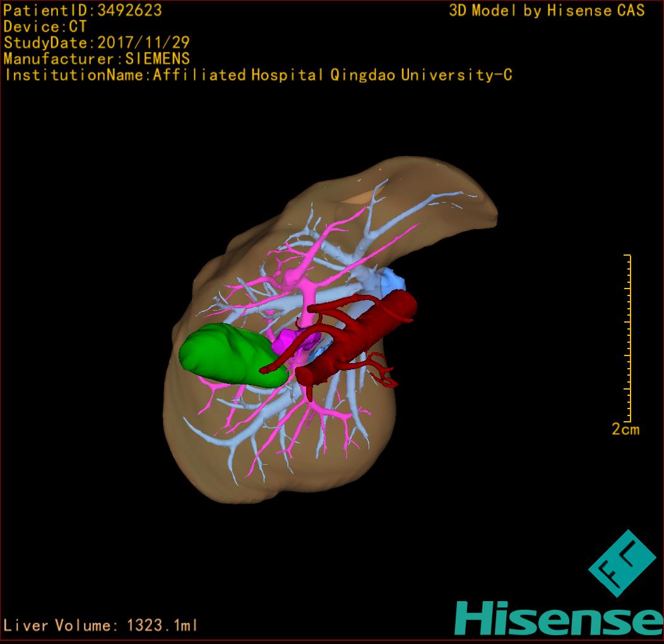This screenshot has width=664, height=644.
Task: Click the PatientID:3492623 text
Action: click(x=83, y=10)
